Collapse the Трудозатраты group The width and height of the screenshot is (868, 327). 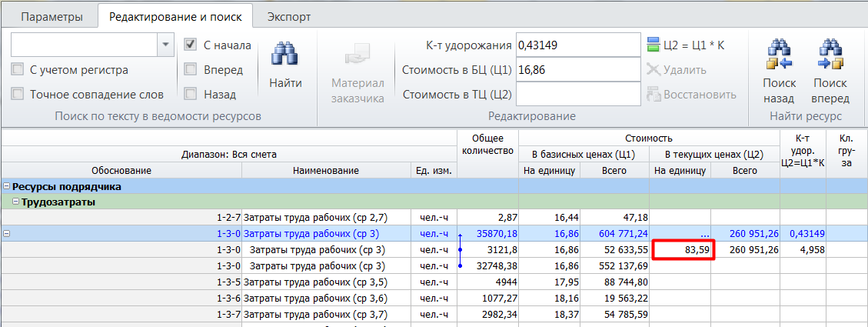click(16, 202)
